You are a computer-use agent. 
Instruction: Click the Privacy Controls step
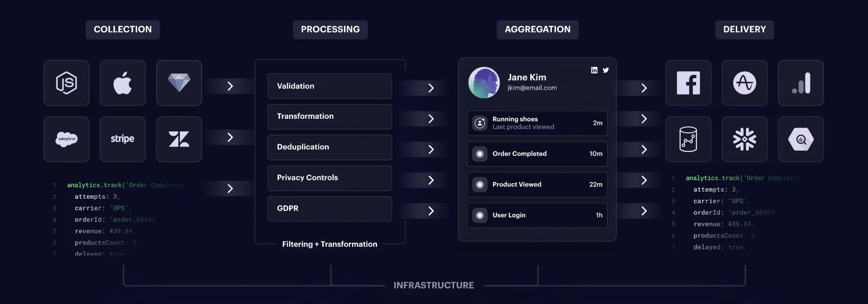click(330, 178)
